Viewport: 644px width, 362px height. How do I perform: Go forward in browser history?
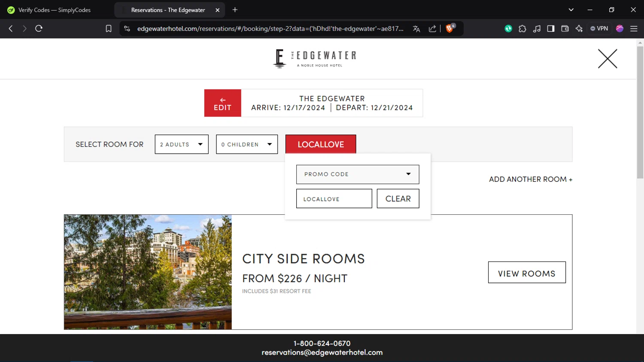[24, 29]
